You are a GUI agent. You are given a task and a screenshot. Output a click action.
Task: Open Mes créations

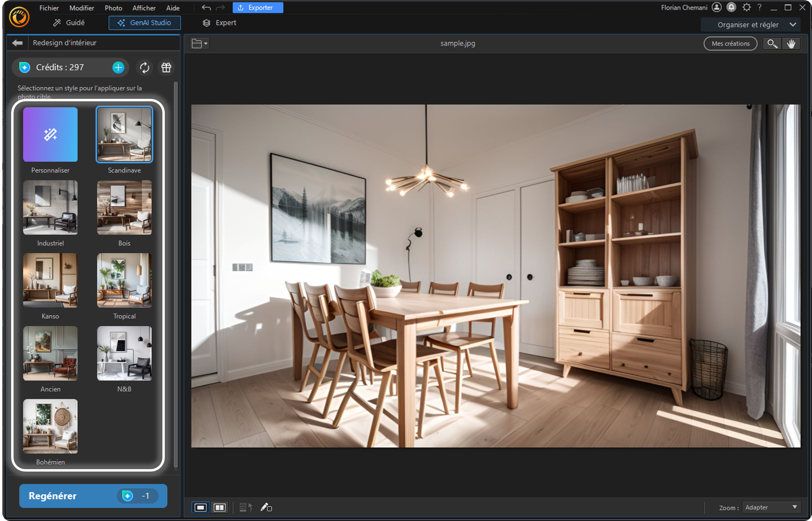[x=730, y=43]
